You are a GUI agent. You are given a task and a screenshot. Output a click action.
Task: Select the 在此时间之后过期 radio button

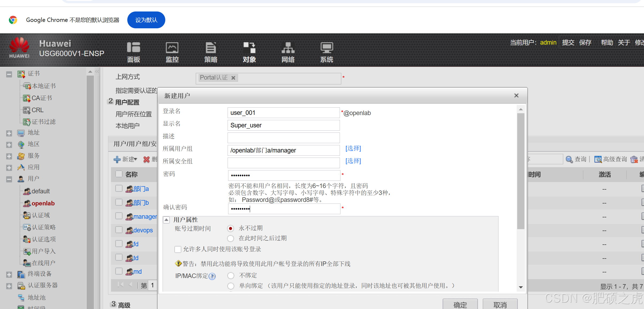(231, 238)
